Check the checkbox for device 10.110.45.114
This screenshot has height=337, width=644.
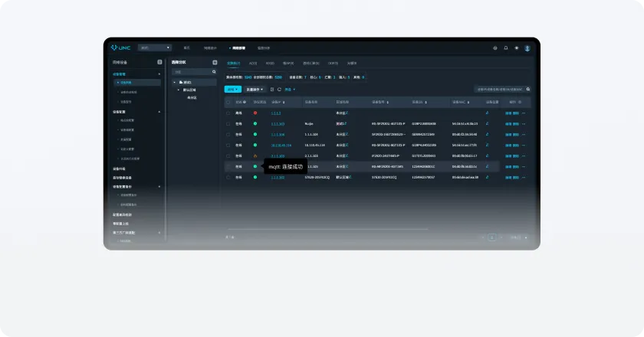(x=228, y=146)
